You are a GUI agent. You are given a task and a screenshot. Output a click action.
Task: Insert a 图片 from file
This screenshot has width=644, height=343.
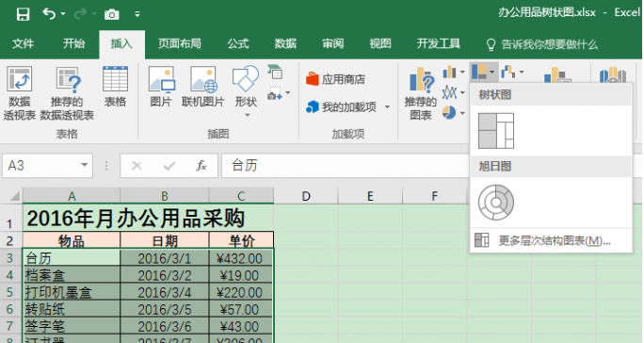pos(161,88)
